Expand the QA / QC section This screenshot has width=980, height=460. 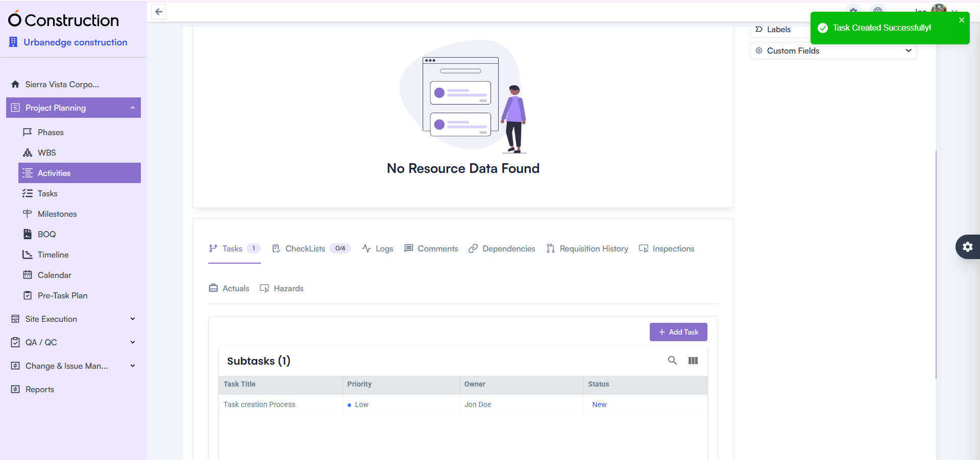point(132,342)
